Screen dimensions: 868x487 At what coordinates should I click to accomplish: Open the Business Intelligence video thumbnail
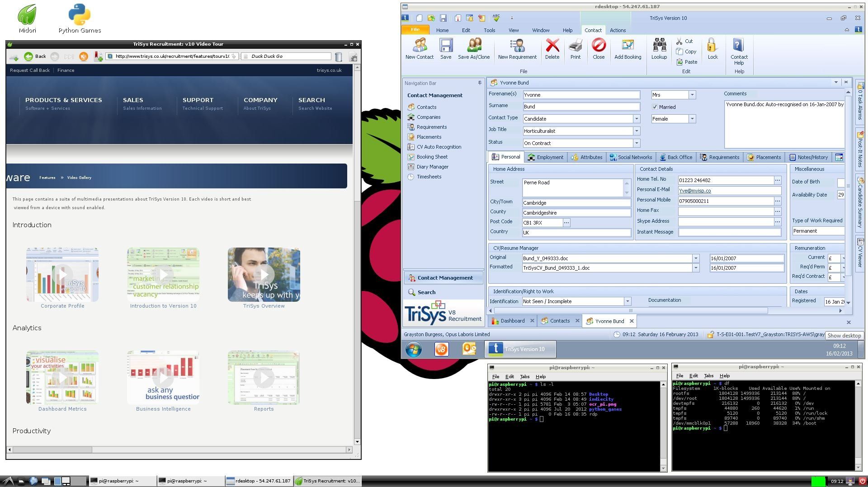point(163,377)
